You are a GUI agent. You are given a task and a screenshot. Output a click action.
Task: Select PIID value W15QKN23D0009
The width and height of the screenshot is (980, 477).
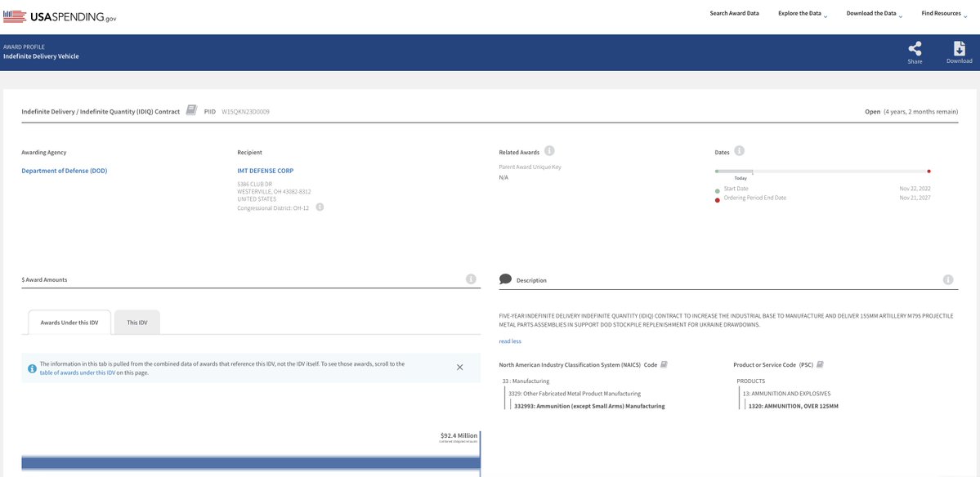(246, 112)
